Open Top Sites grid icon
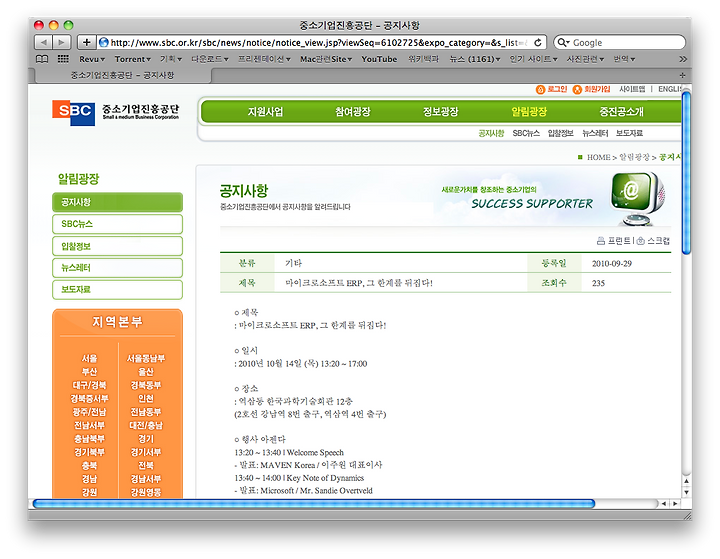This screenshot has width=720, height=559. [x=63, y=59]
